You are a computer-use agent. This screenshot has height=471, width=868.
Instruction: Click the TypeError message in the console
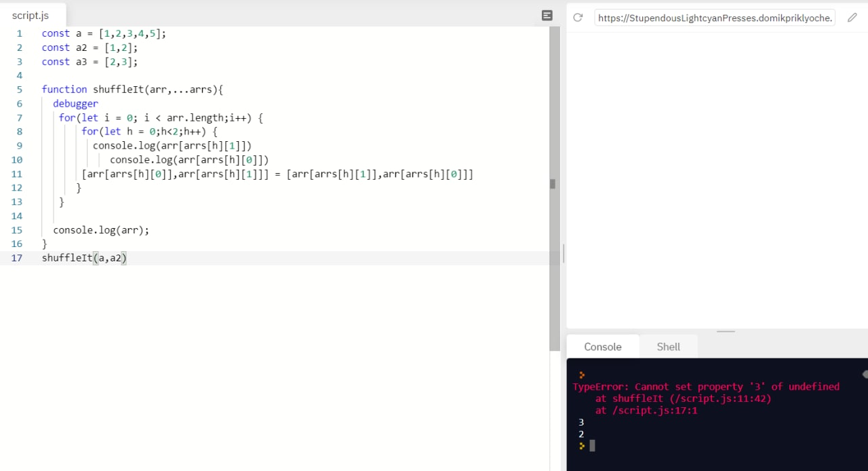coord(706,386)
